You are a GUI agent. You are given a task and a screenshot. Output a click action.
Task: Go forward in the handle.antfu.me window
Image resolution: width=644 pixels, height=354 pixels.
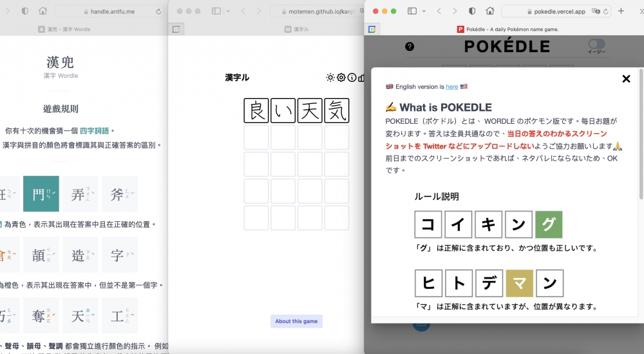[7, 11]
